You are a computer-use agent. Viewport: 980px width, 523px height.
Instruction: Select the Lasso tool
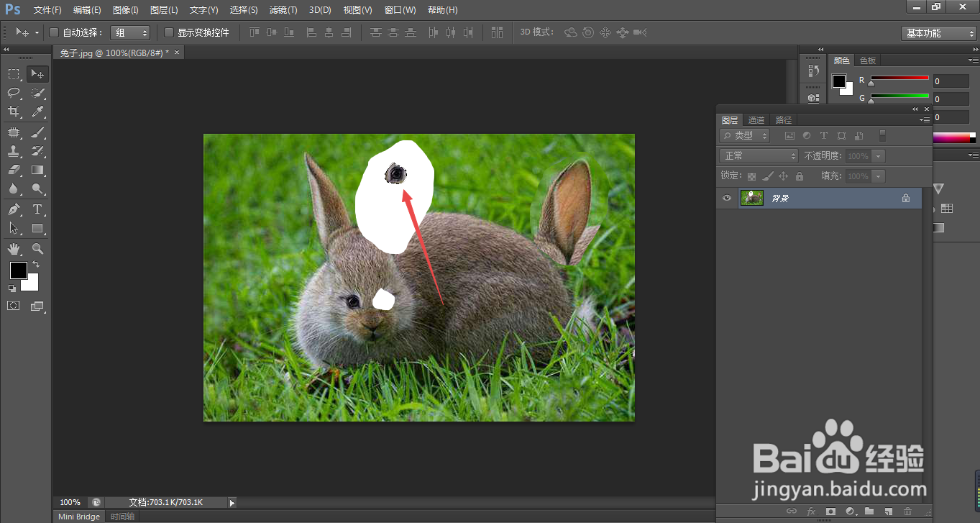coord(14,93)
